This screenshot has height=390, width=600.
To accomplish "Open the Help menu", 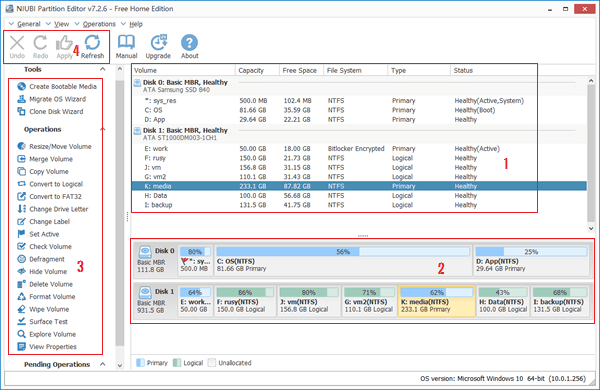I will 132,24.
